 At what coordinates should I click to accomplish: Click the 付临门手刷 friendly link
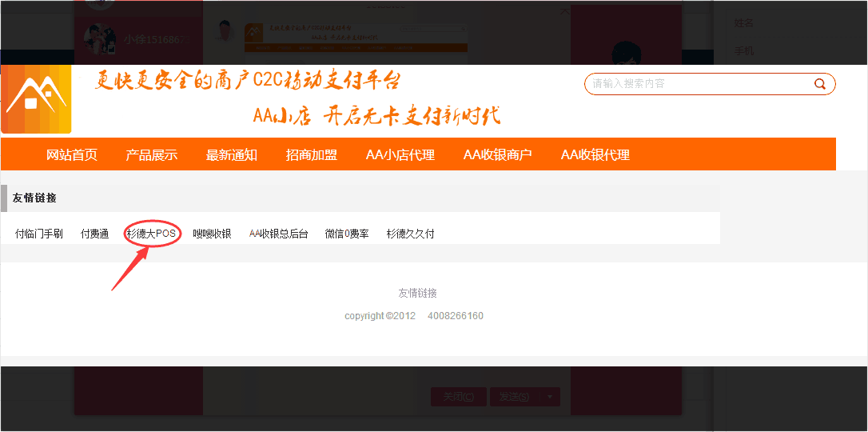[39, 234]
